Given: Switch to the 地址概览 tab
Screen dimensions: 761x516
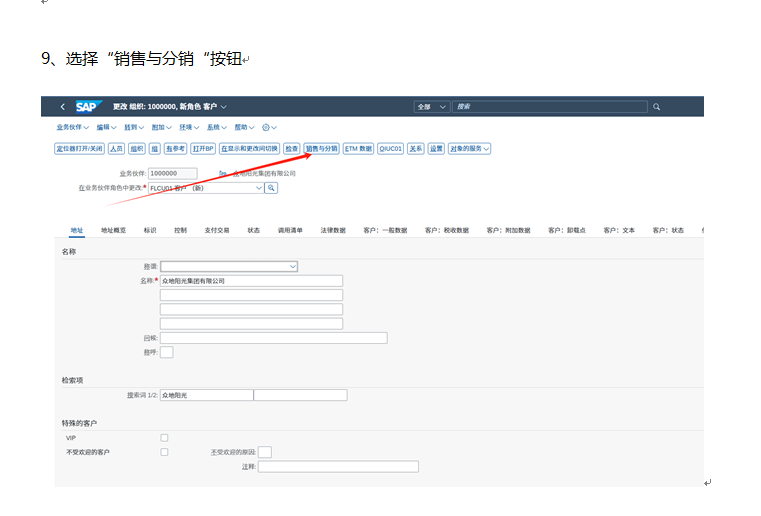Looking at the screenshot, I should [x=113, y=230].
